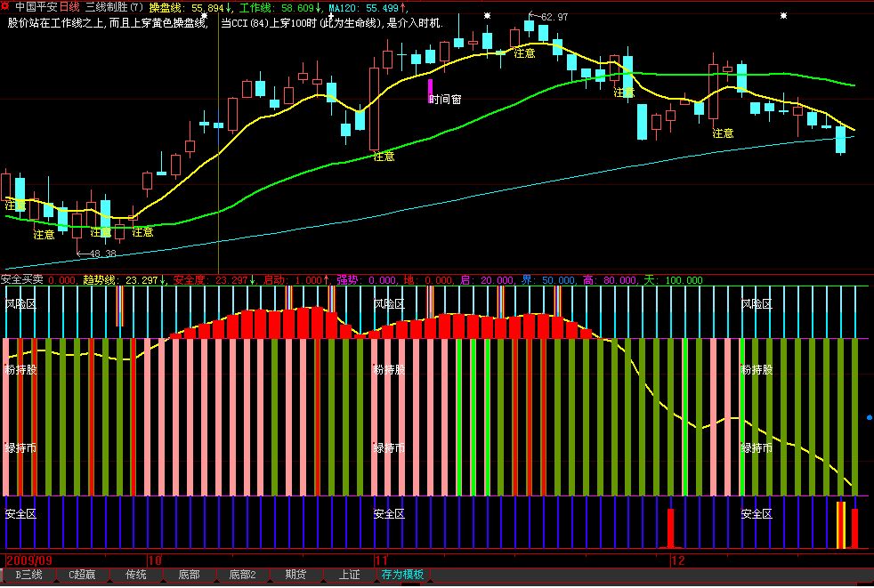Click the 时间窗 label
Viewport: 874px width, 588px height.
point(445,100)
